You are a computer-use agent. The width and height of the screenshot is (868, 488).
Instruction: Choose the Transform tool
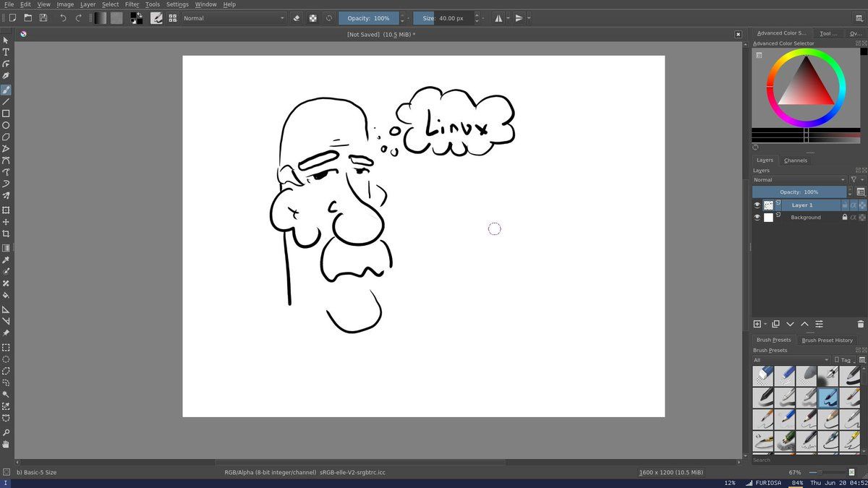[6, 210]
